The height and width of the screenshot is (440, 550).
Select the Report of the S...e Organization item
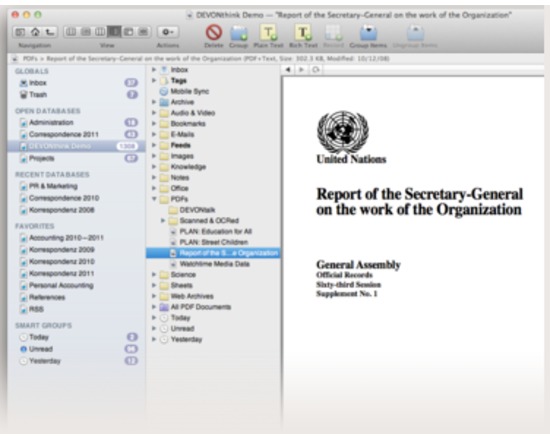pyautogui.click(x=213, y=253)
